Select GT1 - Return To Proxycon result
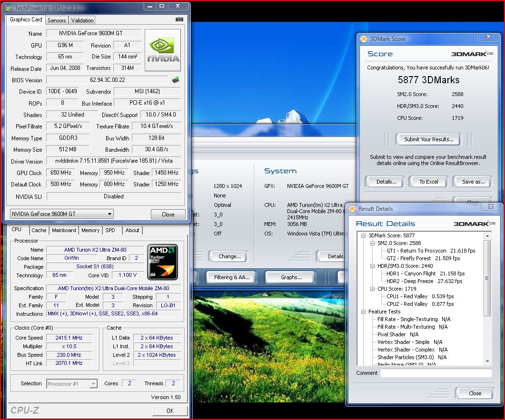The width and height of the screenshot is (505, 420). (431, 251)
